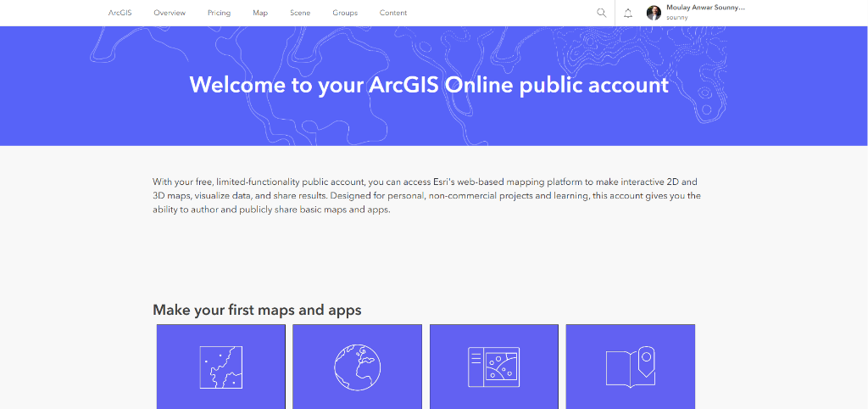Open the Pricing nav item
This screenshot has width=868, height=409.
[220, 13]
